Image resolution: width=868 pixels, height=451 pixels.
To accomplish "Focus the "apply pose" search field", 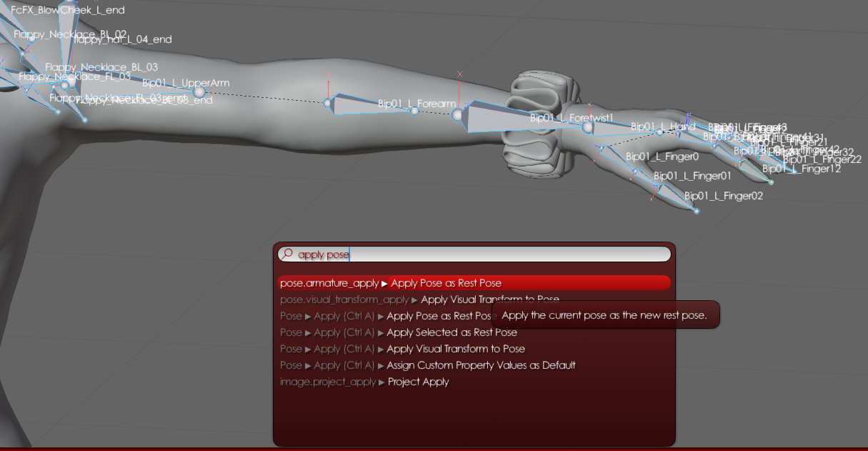I will [x=474, y=254].
